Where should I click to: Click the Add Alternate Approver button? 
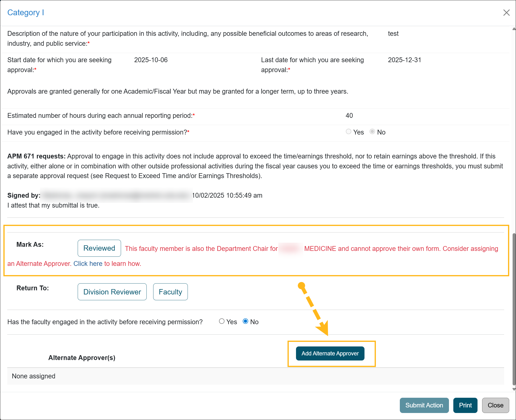coord(330,353)
